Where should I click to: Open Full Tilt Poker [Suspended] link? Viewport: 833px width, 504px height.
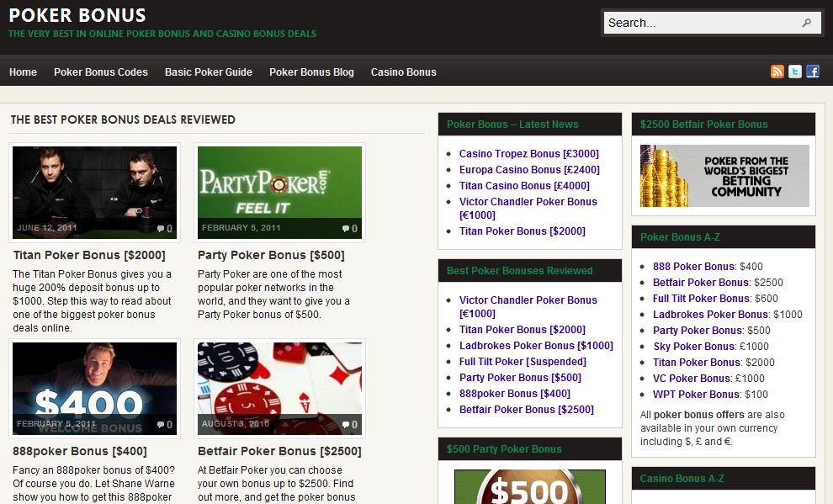tap(523, 361)
